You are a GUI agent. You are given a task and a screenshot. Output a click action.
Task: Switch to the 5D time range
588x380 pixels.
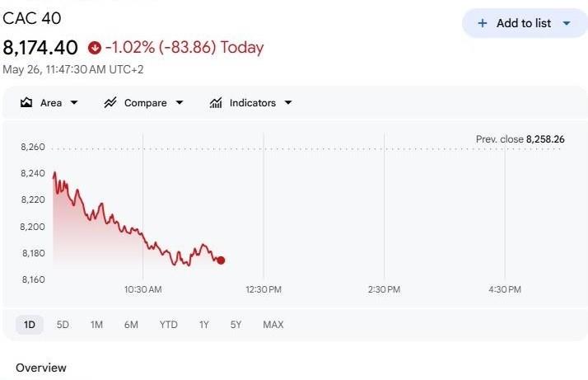(x=63, y=325)
